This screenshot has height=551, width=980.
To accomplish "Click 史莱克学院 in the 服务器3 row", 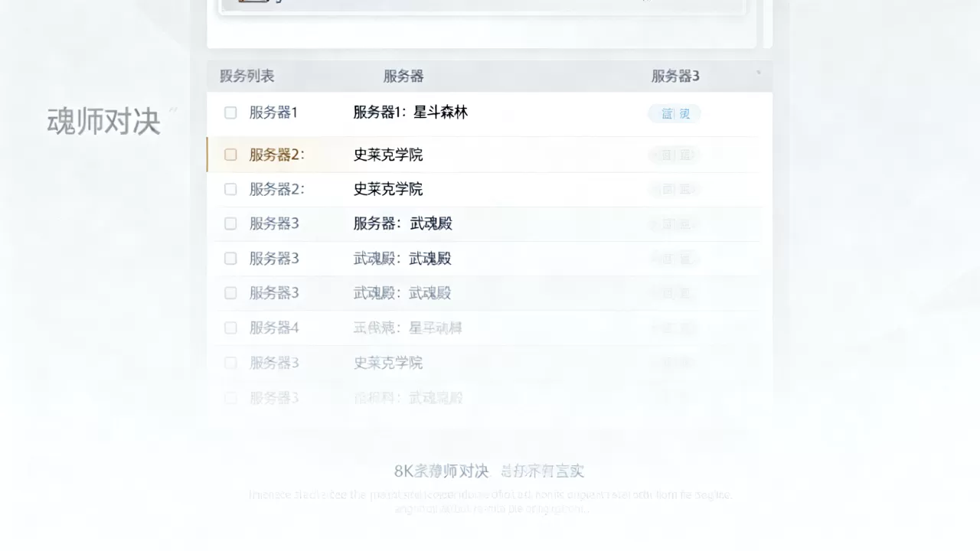I will 388,363.
